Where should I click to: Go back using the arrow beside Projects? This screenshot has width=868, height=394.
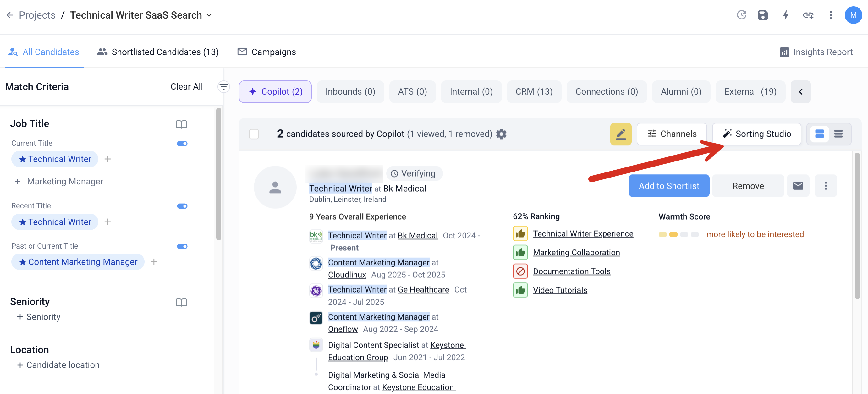(x=10, y=15)
